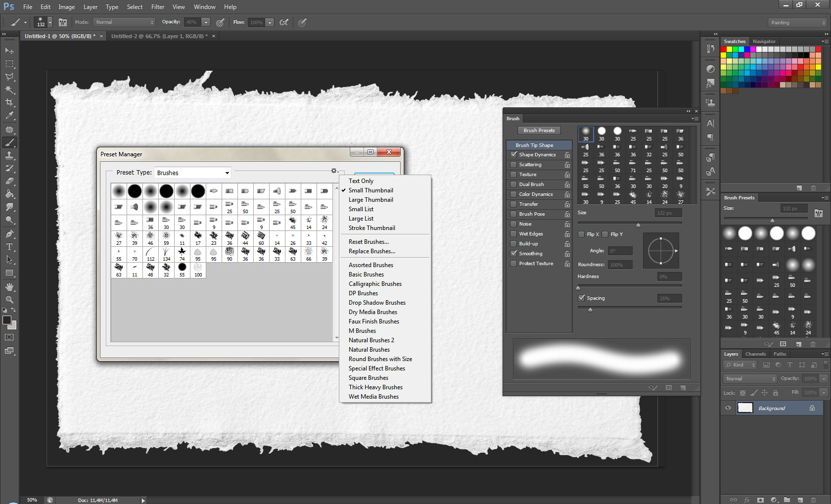Select the Rectangle shape tool
This screenshot has height=504, width=831.
pyautogui.click(x=9, y=273)
